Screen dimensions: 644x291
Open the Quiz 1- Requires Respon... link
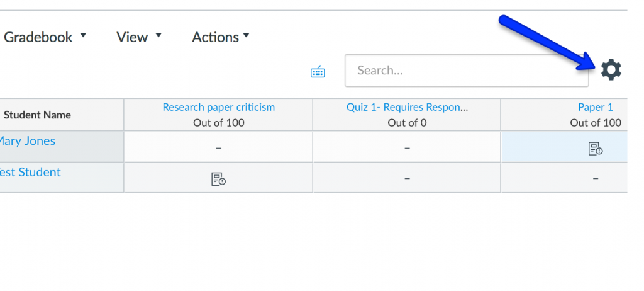coord(407,107)
